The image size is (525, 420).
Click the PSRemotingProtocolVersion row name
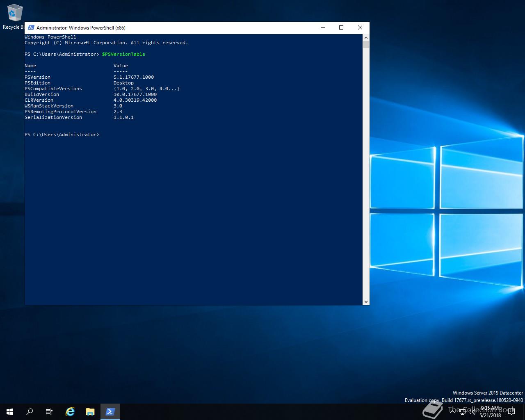60,112
